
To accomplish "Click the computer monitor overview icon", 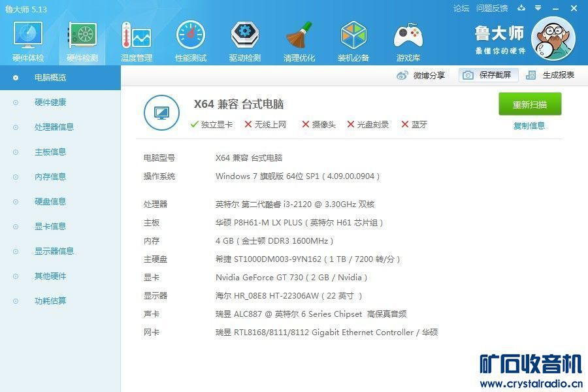I will click(161, 112).
